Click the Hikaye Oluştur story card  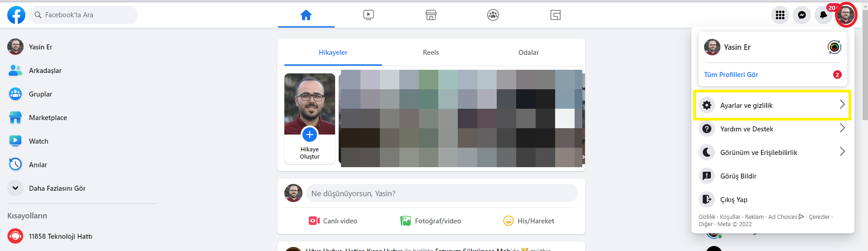coord(310,118)
